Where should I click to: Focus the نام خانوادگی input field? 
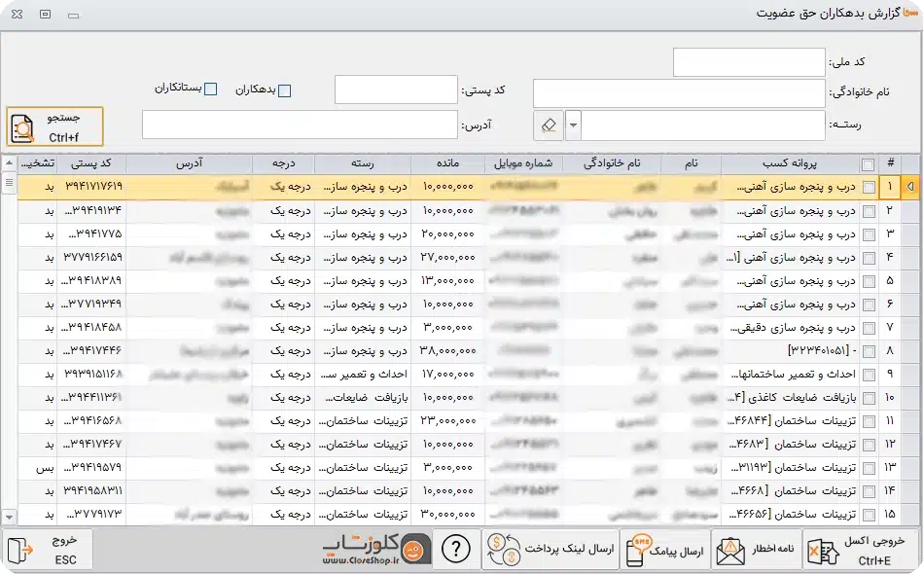click(x=679, y=93)
